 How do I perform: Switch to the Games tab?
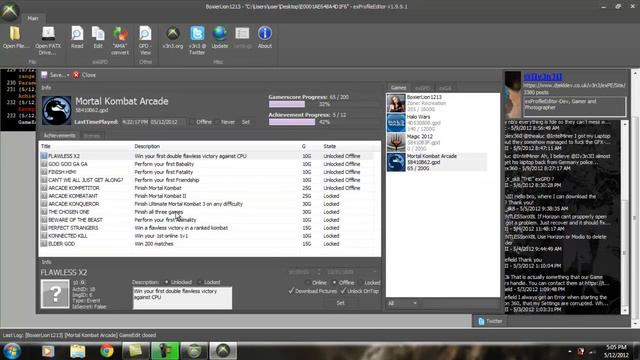point(398,88)
